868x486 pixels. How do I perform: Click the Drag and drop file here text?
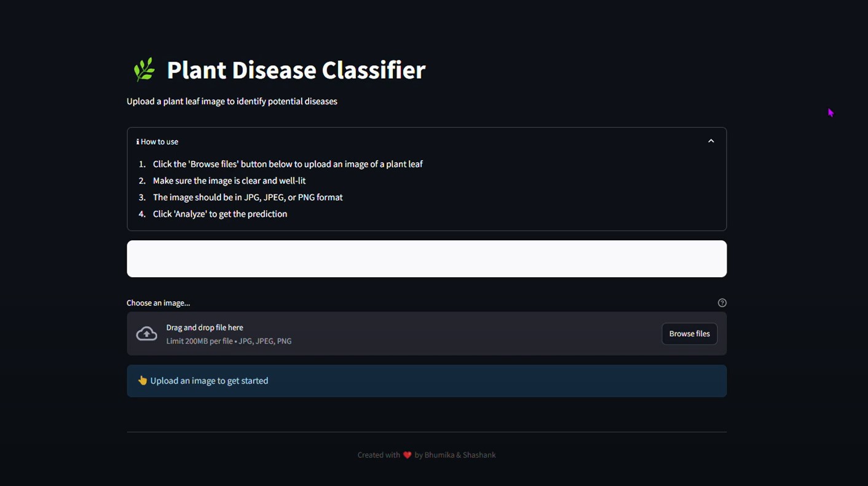pyautogui.click(x=205, y=327)
